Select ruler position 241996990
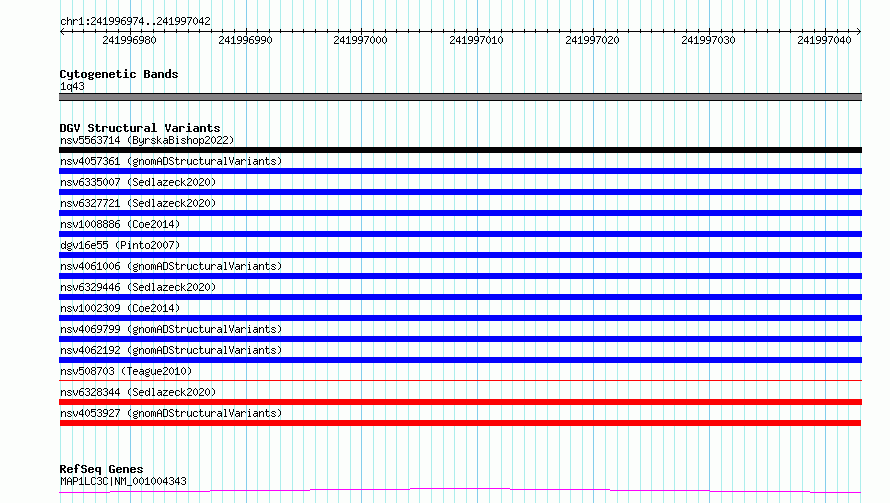890x503 pixels. click(245, 40)
